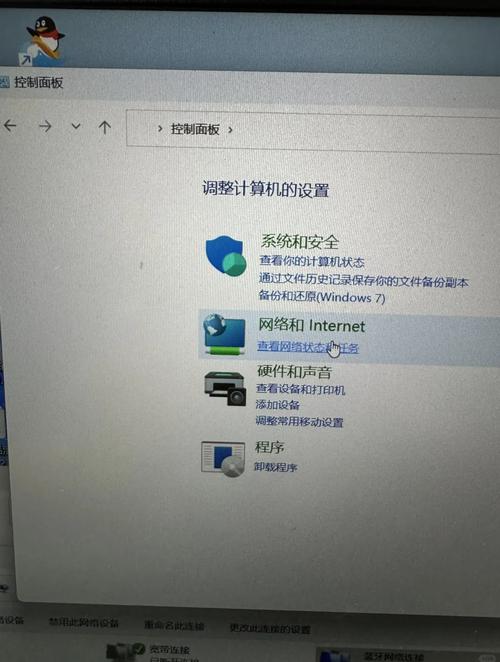This screenshot has height=662, width=500.
Task: Open 查看你的计算机状态 link
Action: pos(312,261)
